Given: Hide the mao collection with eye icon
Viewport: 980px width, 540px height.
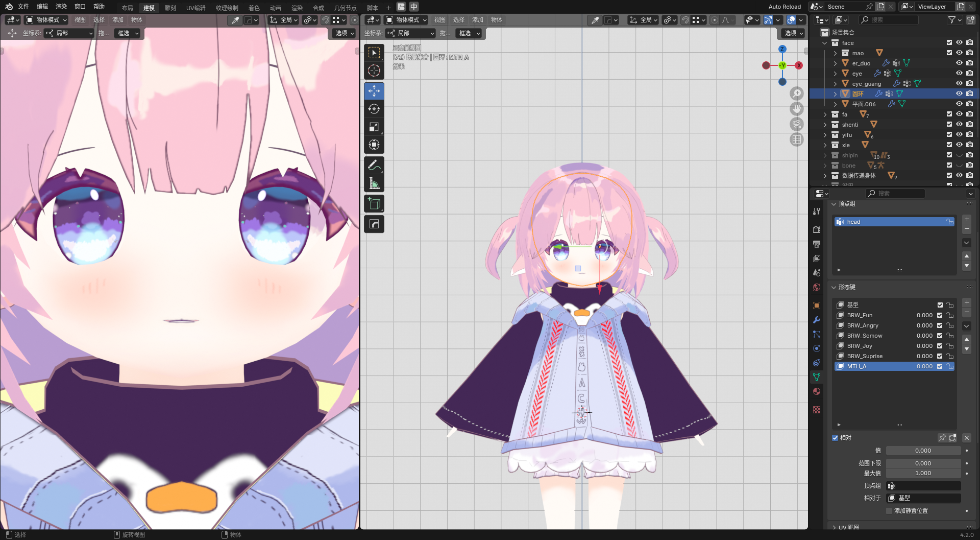Looking at the screenshot, I should tap(959, 53).
